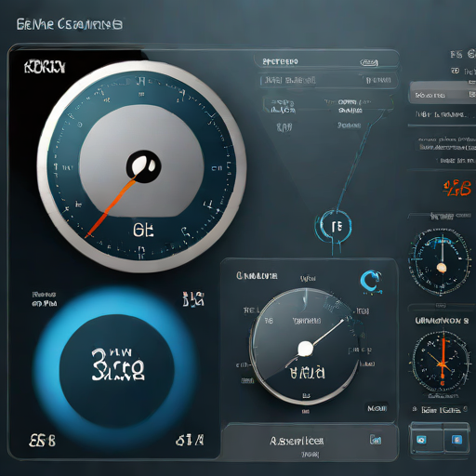Click the right blue square icon in the bottom-right box
Image resolution: width=476 pixels, height=476 pixels.
coord(456,440)
